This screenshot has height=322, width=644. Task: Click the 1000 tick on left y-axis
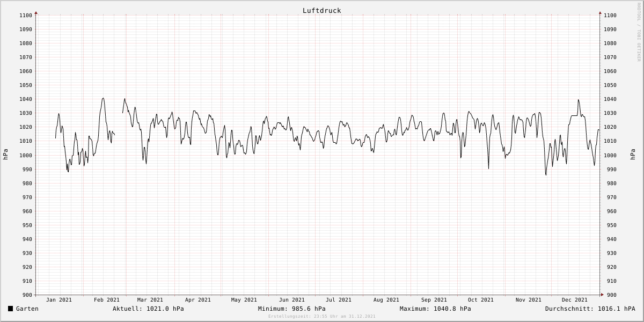point(27,156)
